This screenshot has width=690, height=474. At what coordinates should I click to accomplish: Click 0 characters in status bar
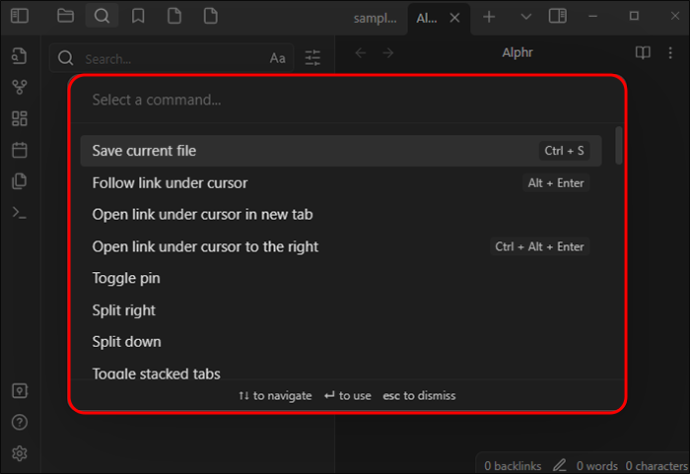tap(657, 466)
